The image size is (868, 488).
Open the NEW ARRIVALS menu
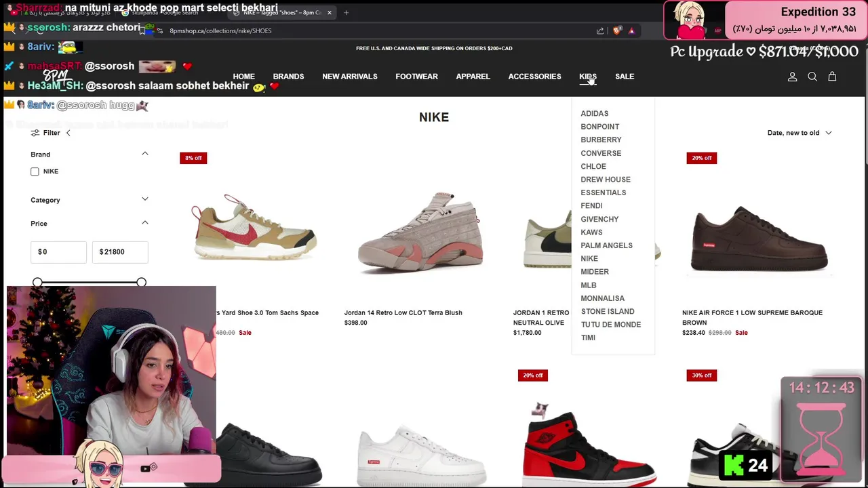(350, 77)
